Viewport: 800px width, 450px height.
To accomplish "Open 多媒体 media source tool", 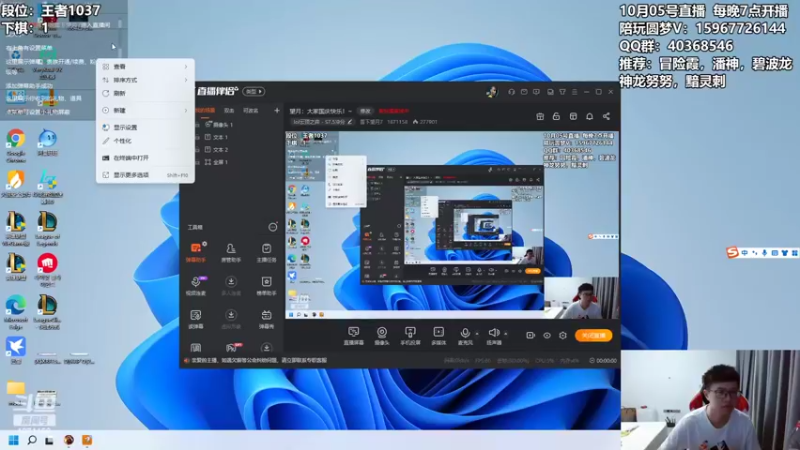I will pos(438,336).
